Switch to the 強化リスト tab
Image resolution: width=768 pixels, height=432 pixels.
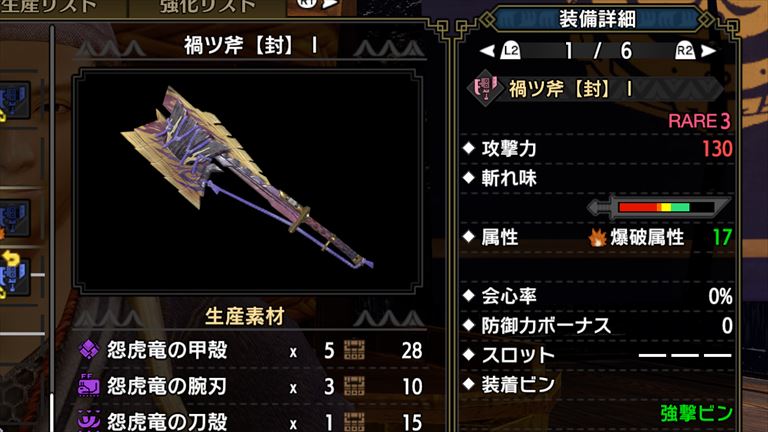[x=208, y=6]
